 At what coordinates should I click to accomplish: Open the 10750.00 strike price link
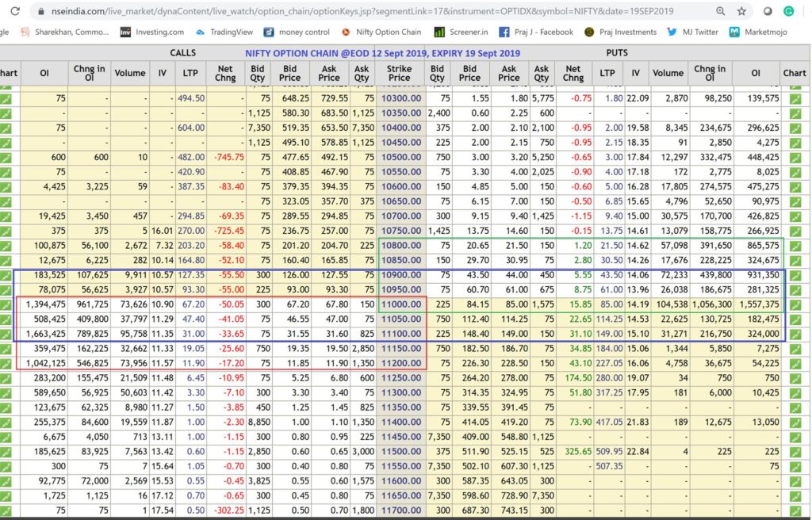click(x=401, y=231)
